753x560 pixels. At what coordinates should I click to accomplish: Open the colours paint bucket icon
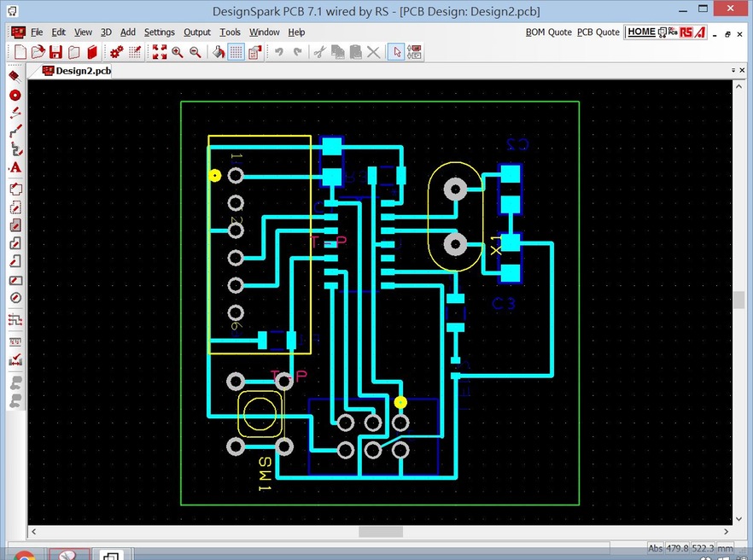pyautogui.click(x=219, y=51)
